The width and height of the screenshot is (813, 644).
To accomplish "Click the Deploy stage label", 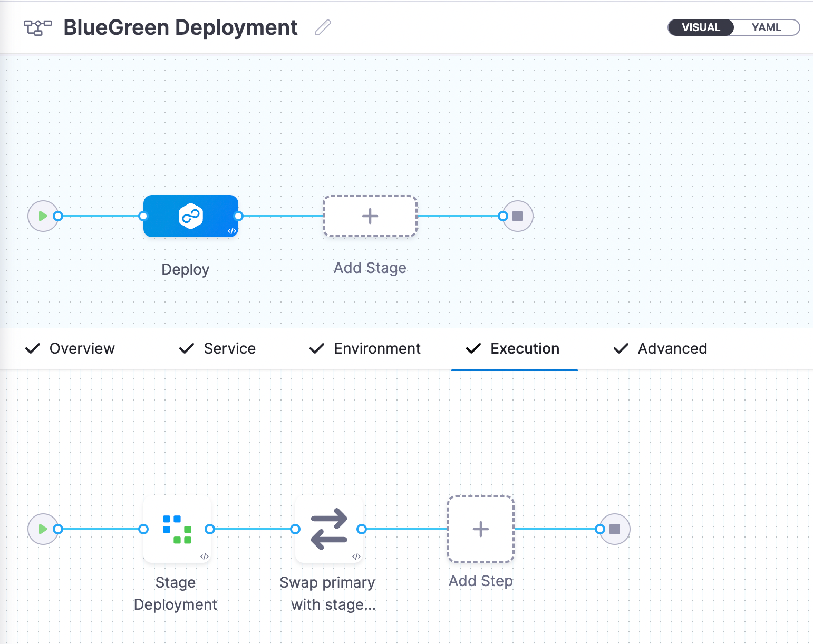I will click(186, 269).
